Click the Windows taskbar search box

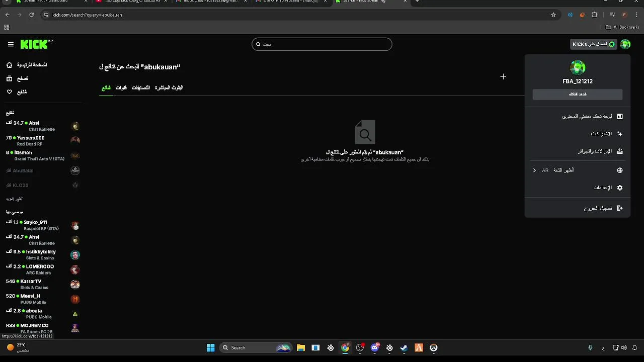(256, 347)
